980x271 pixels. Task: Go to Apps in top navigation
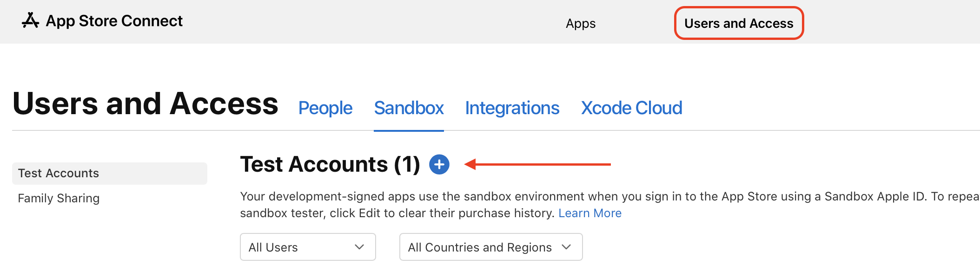(x=580, y=23)
